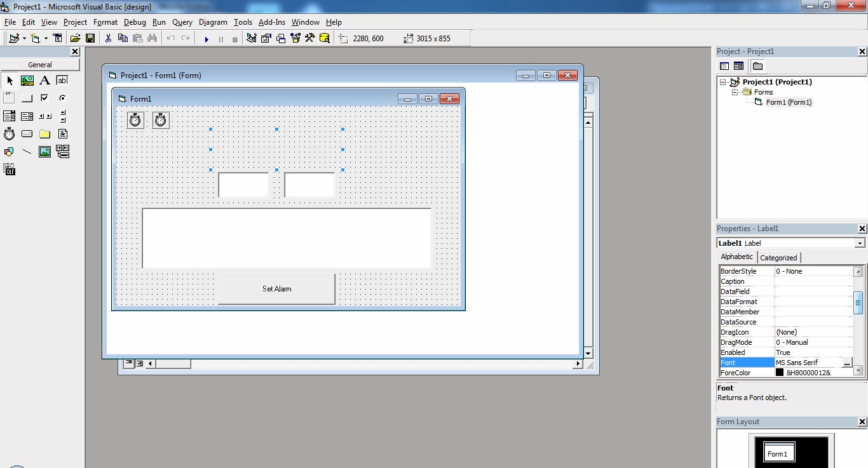Switch to the Categorized properties tab

(x=778, y=257)
